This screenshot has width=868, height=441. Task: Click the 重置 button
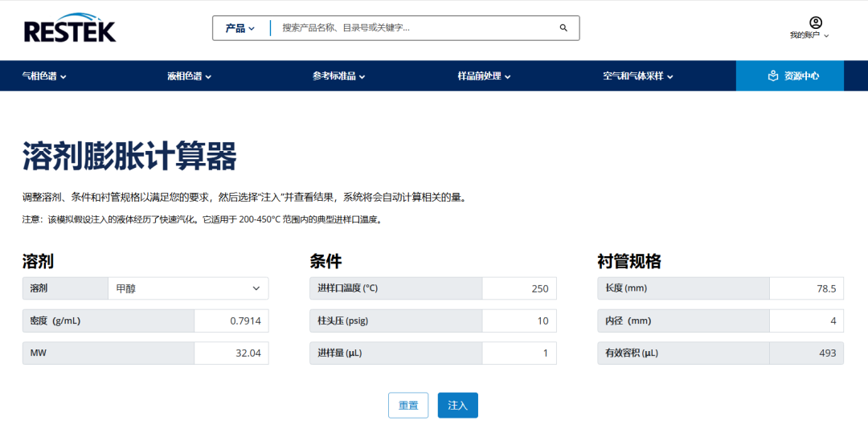click(408, 405)
